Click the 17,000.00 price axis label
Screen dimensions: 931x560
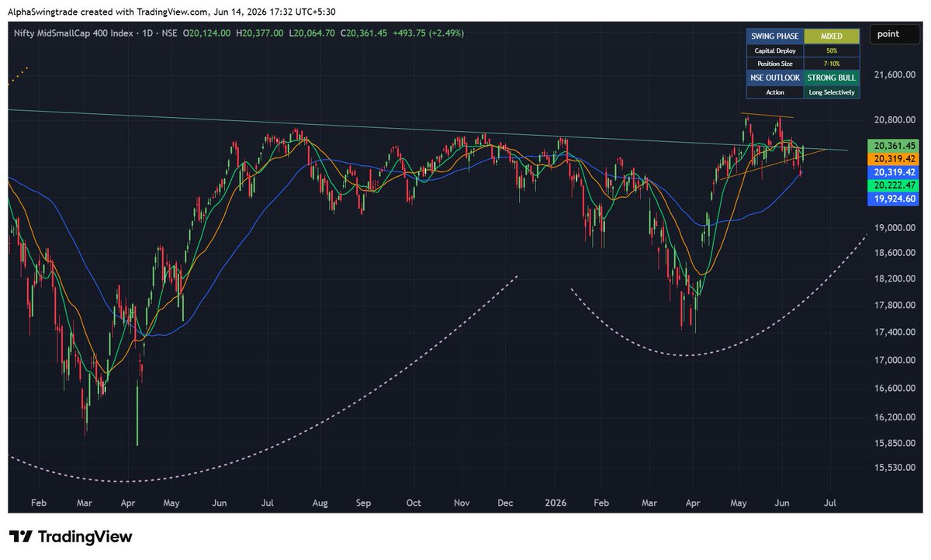click(x=895, y=360)
